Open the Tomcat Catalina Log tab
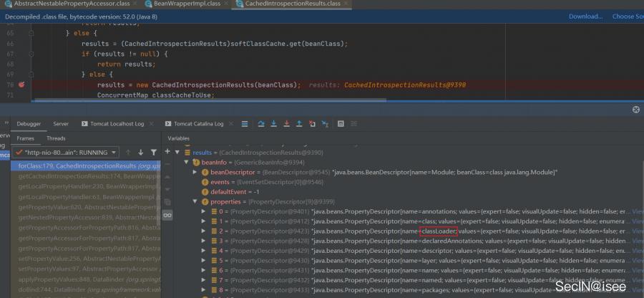 point(194,124)
